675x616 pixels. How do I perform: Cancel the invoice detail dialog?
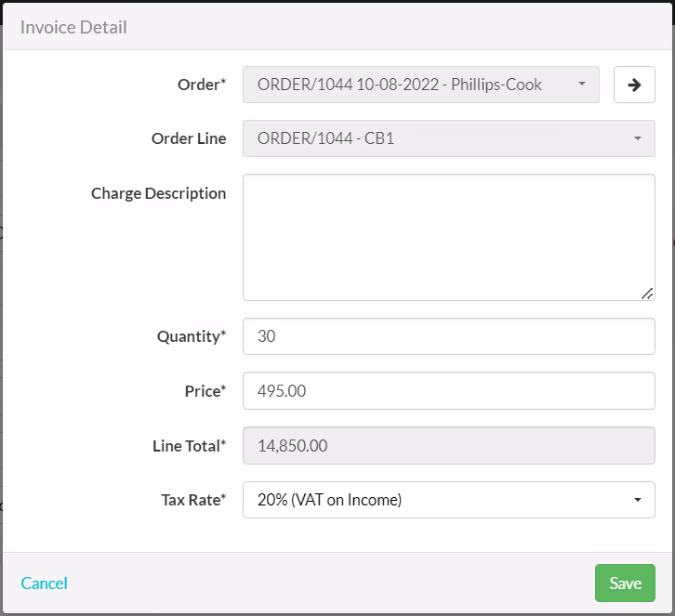pyautogui.click(x=45, y=583)
